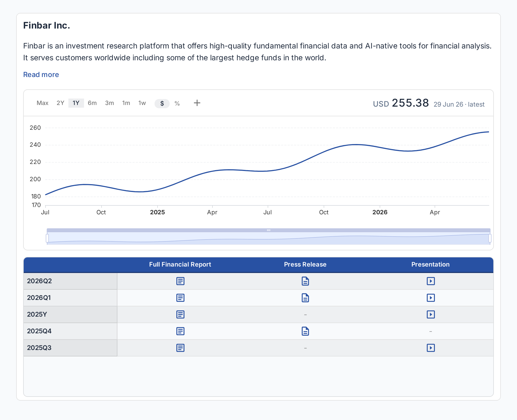
Task: Click the Presentation column header
Action: (x=430, y=264)
